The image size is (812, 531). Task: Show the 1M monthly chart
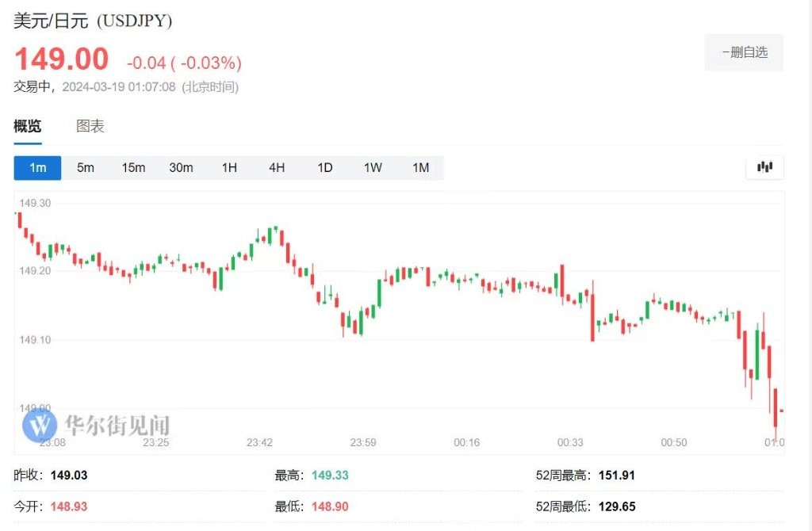click(420, 167)
